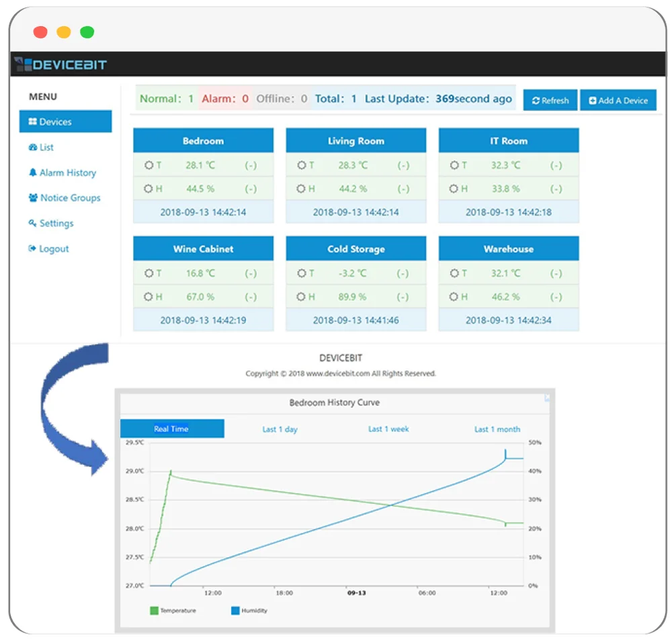Click the List dashboard icon
672x640 pixels.
pos(32,147)
